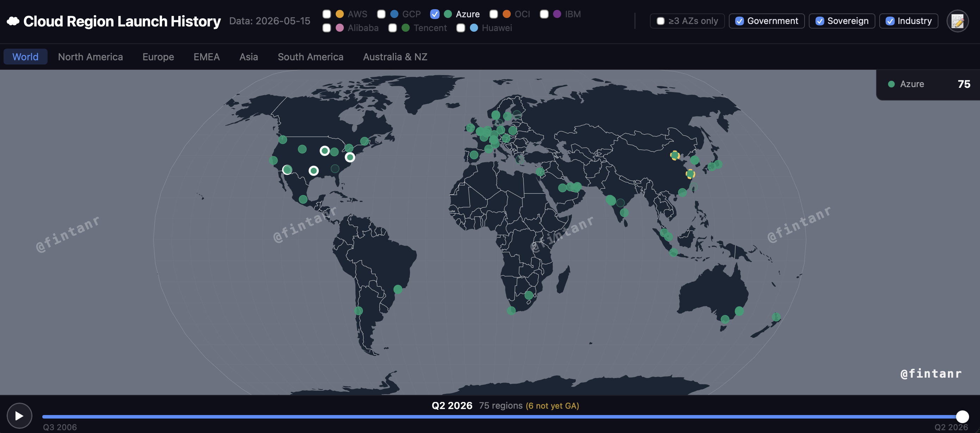Click the IBM purple color dot
The height and width of the screenshot is (433, 980).
coord(557,14)
